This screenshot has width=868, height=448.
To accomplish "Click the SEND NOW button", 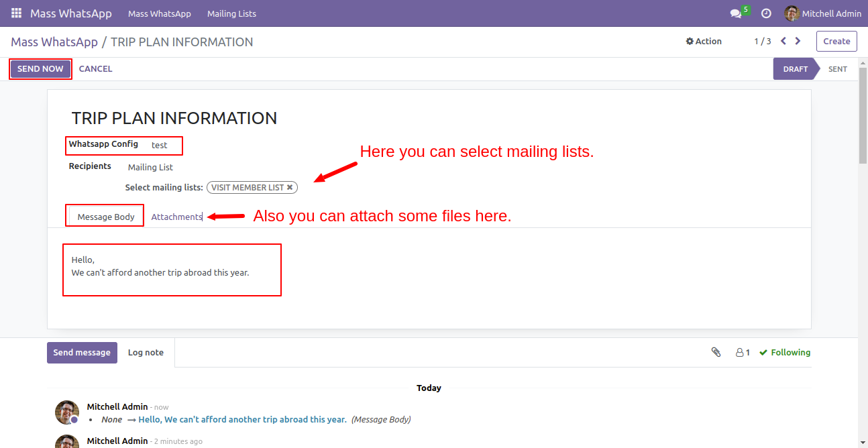I will [40, 69].
